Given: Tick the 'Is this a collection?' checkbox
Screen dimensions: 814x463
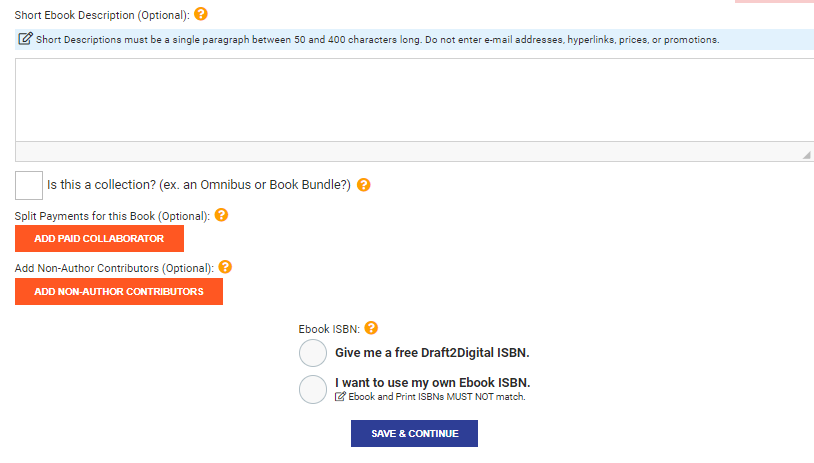Looking at the screenshot, I should tap(29, 185).
